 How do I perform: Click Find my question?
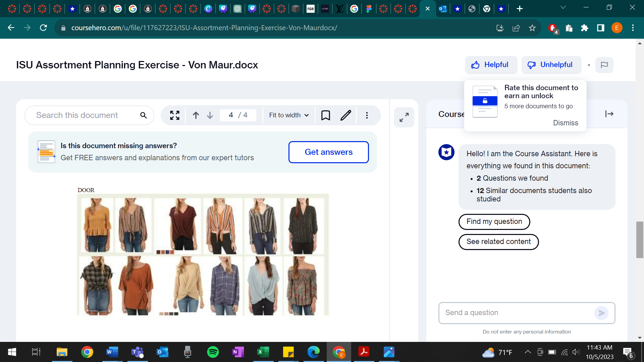[x=494, y=222]
